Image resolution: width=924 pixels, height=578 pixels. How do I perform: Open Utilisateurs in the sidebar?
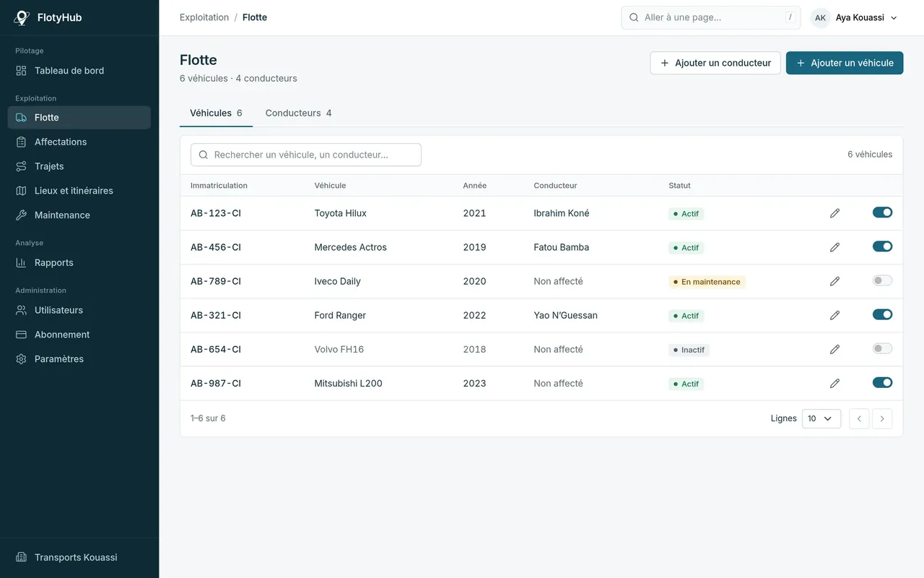click(x=79, y=311)
